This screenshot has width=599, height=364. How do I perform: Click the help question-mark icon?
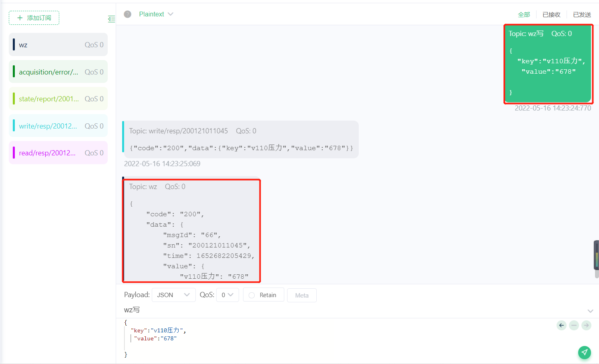point(127,14)
